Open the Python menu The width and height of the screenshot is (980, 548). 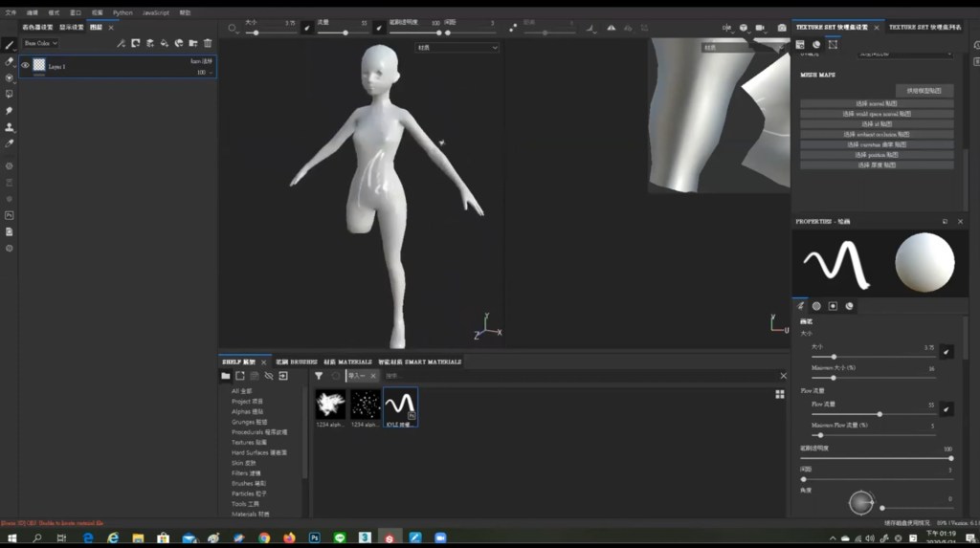coord(122,12)
